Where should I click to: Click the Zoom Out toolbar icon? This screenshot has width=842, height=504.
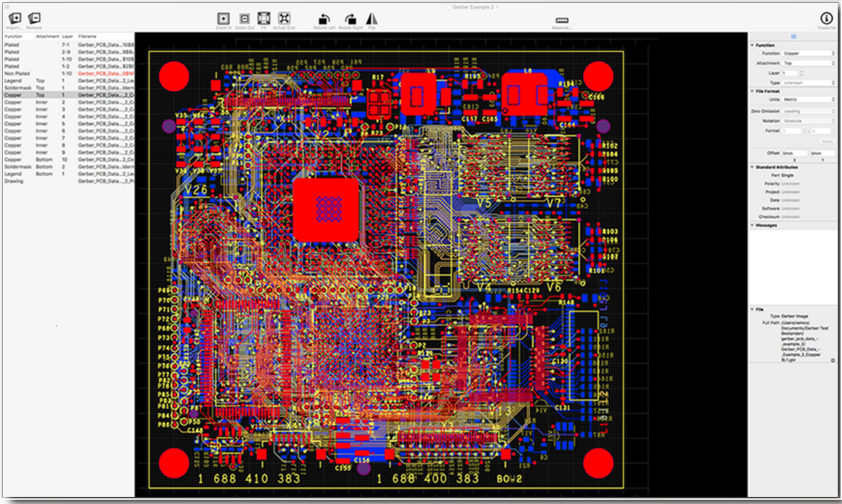244,19
